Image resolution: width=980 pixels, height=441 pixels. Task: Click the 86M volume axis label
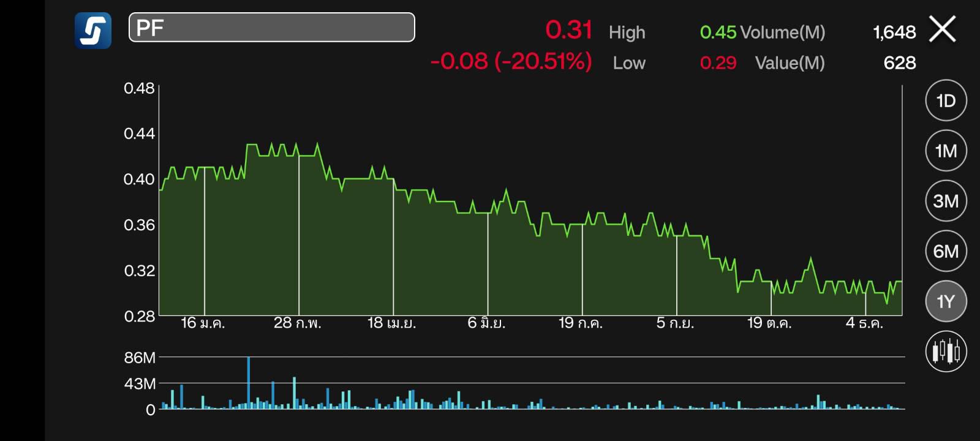[x=140, y=358]
